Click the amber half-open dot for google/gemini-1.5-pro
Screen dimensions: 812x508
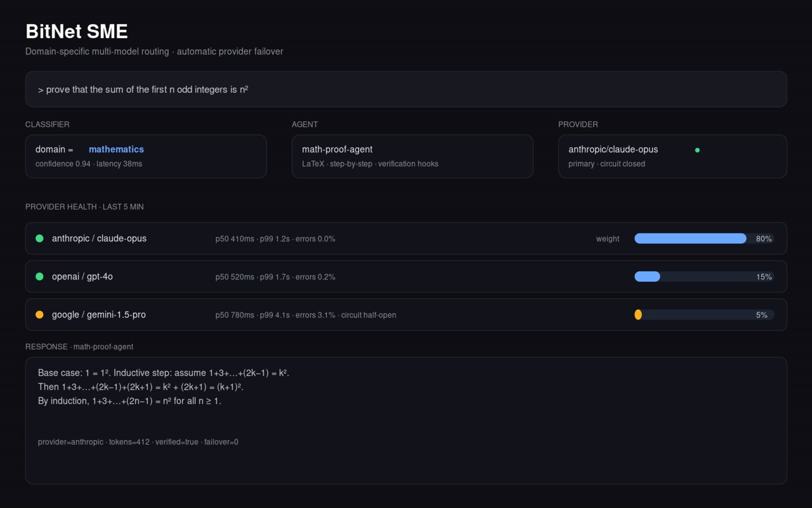39,314
